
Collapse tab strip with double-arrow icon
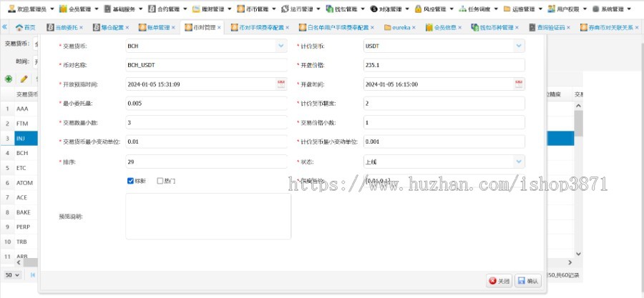point(4,27)
